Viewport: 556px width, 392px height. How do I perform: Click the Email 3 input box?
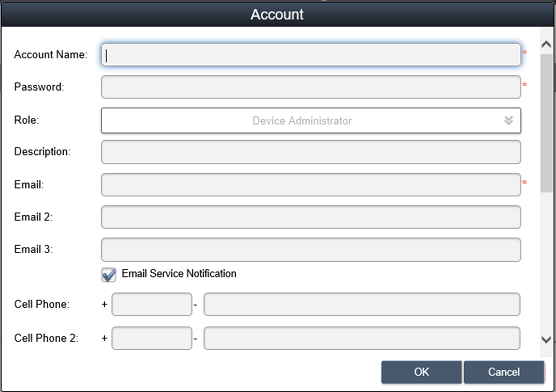pos(311,250)
